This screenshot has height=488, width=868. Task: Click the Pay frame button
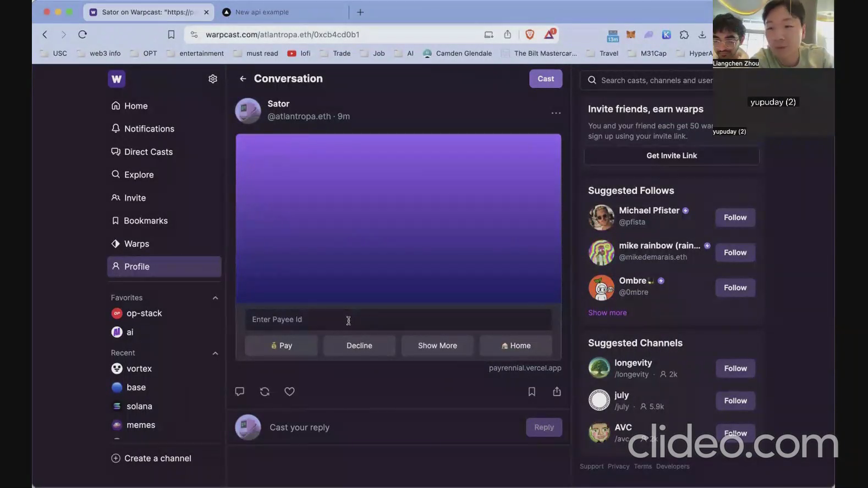point(281,346)
